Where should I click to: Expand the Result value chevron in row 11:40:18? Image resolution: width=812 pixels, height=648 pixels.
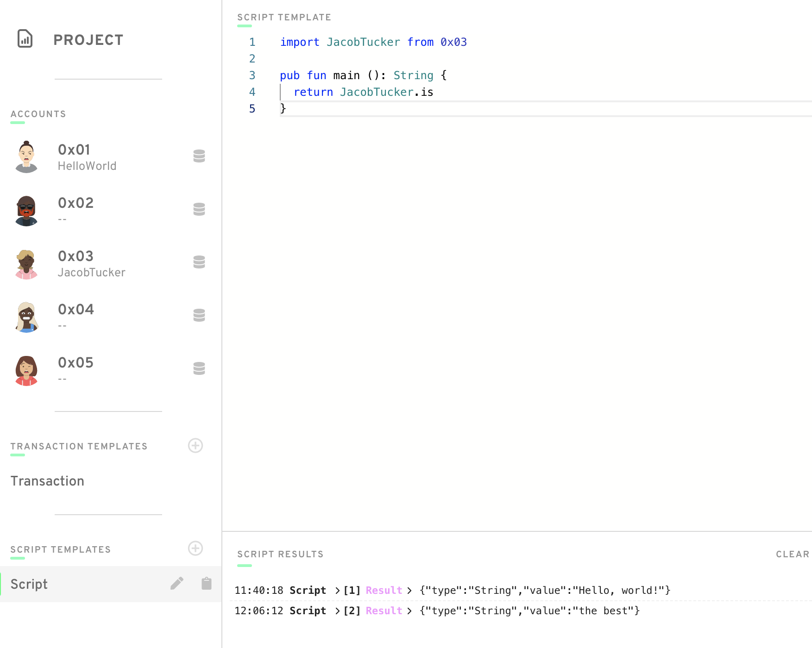click(409, 591)
